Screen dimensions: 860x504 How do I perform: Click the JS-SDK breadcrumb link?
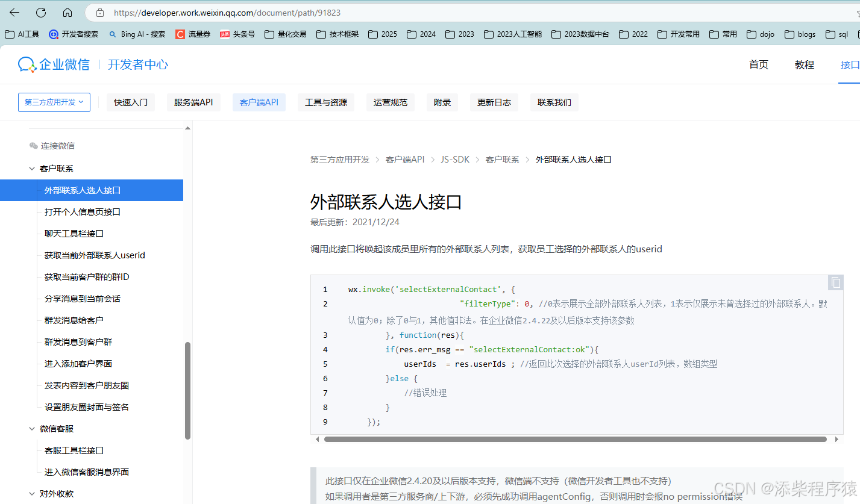pos(455,160)
